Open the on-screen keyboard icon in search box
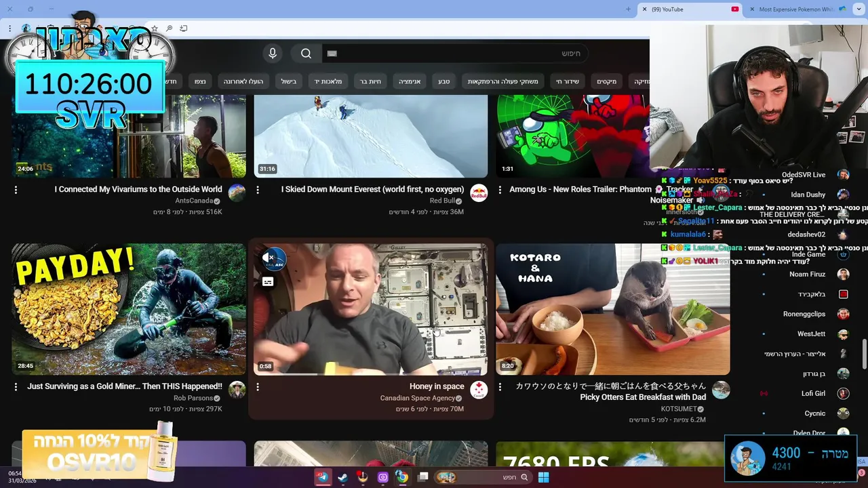 coord(332,54)
